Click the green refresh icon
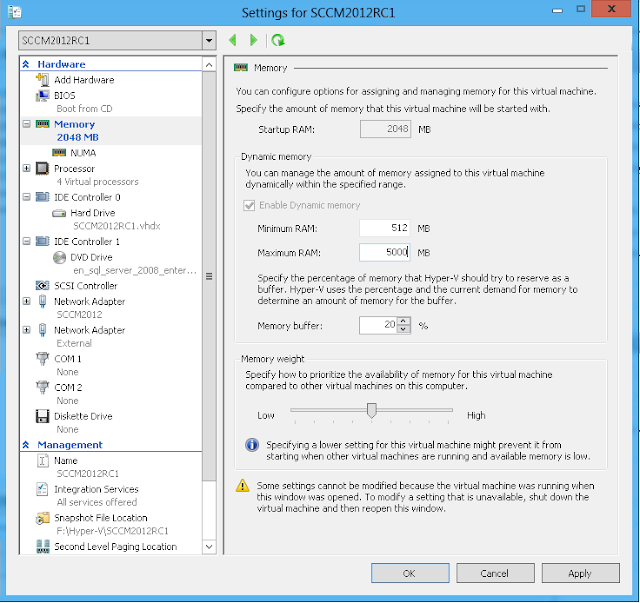 (x=278, y=40)
